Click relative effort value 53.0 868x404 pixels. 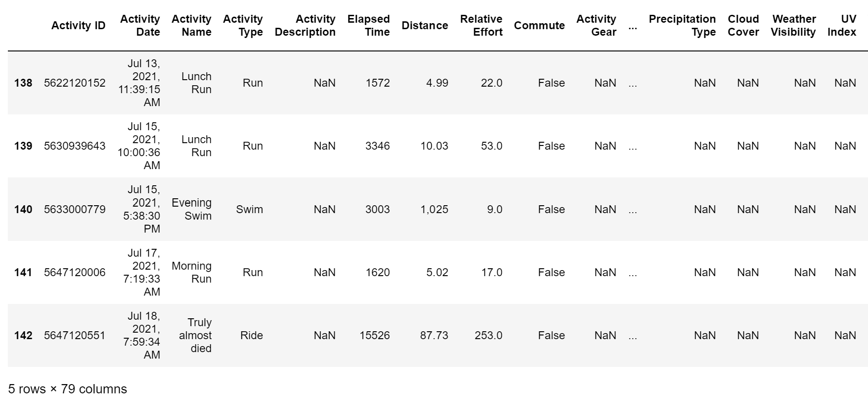(491, 146)
